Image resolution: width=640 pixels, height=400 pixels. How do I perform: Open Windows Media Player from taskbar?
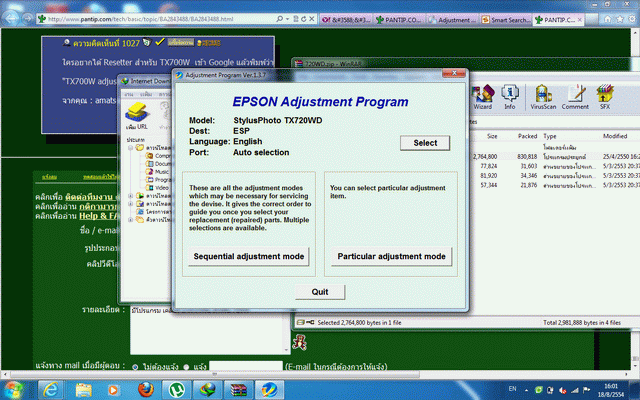click(113, 389)
